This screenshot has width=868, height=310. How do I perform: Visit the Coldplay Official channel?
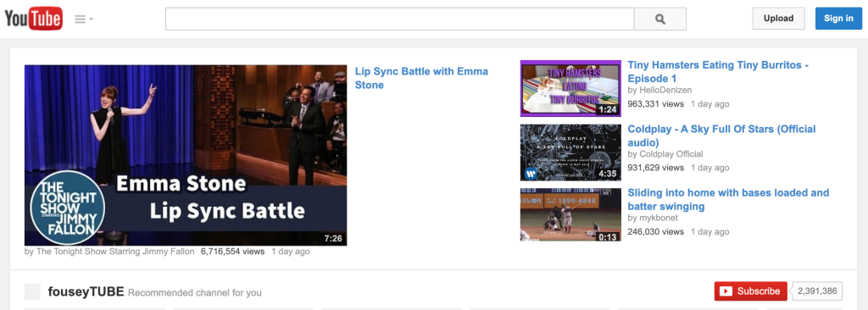[671, 154]
